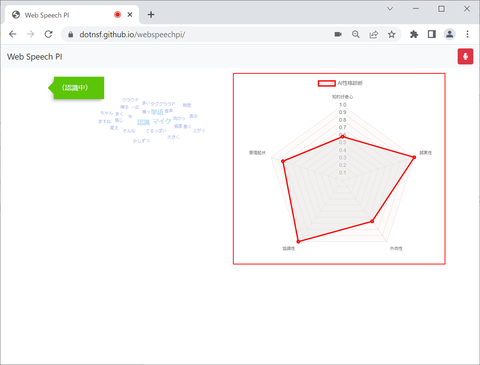Toggle the AI性格診断 legend swatch

327,83
